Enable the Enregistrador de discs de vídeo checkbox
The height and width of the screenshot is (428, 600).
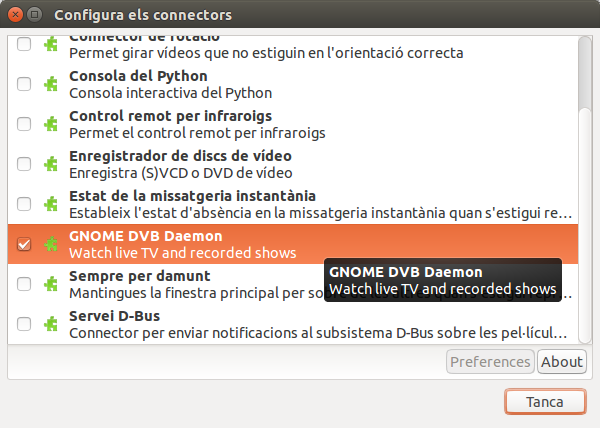tap(24, 164)
